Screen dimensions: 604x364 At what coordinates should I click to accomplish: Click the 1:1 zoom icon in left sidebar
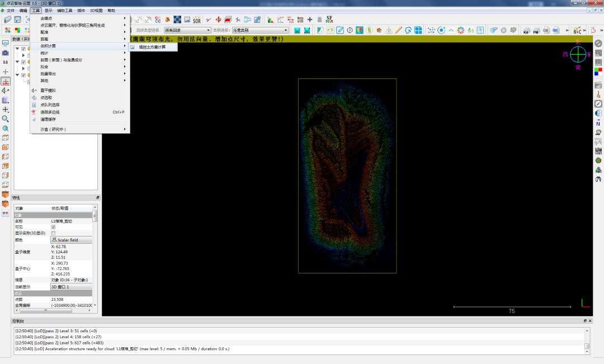(x=6, y=62)
